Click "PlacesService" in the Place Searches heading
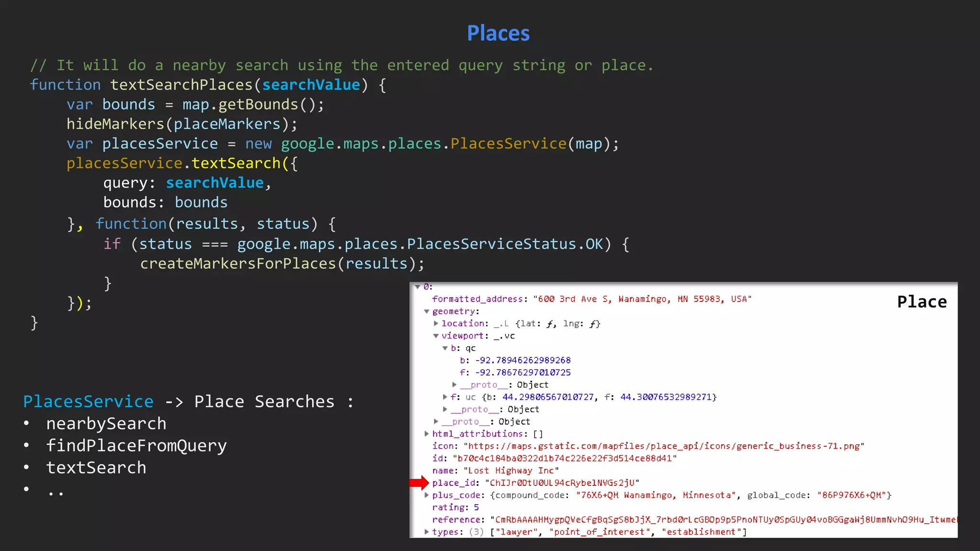Viewport: 980px width, 551px height. click(x=89, y=402)
